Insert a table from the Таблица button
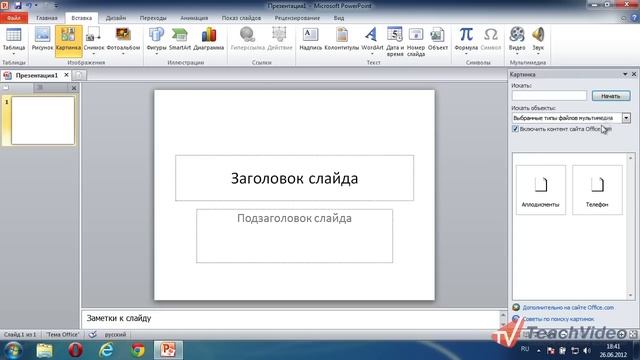640x360 pixels. coord(13,40)
